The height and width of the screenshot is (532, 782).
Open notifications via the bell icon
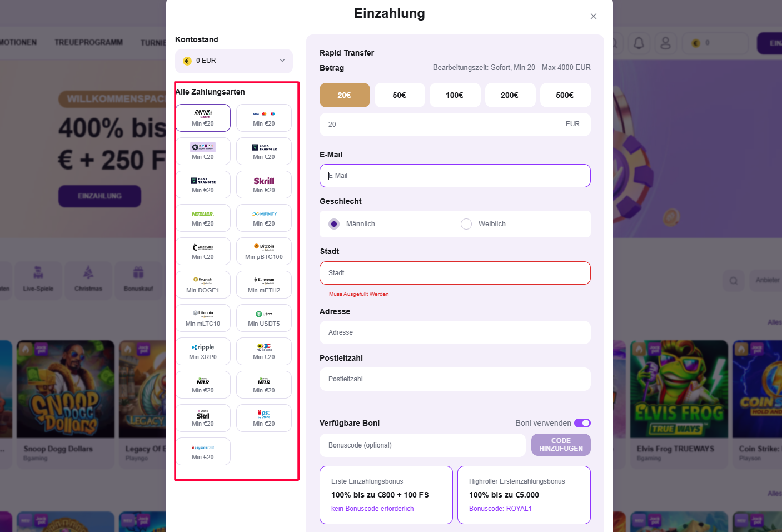(x=639, y=43)
